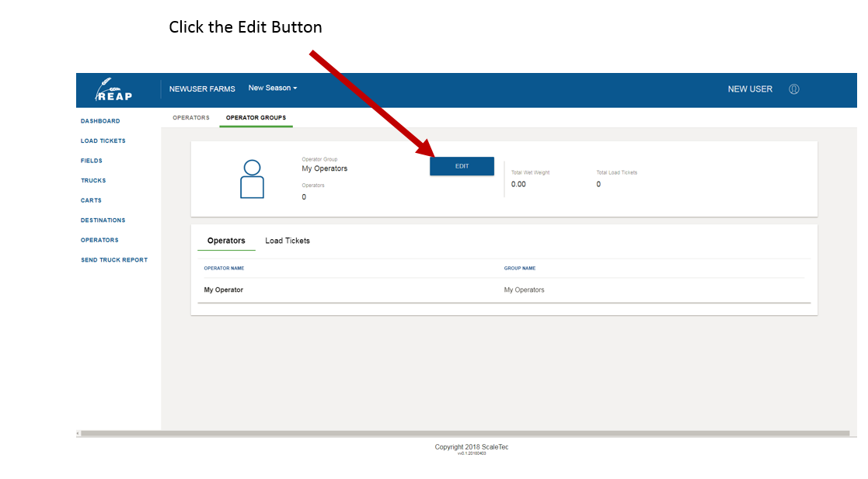Open Operators in sidebar

tap(99, 241)
